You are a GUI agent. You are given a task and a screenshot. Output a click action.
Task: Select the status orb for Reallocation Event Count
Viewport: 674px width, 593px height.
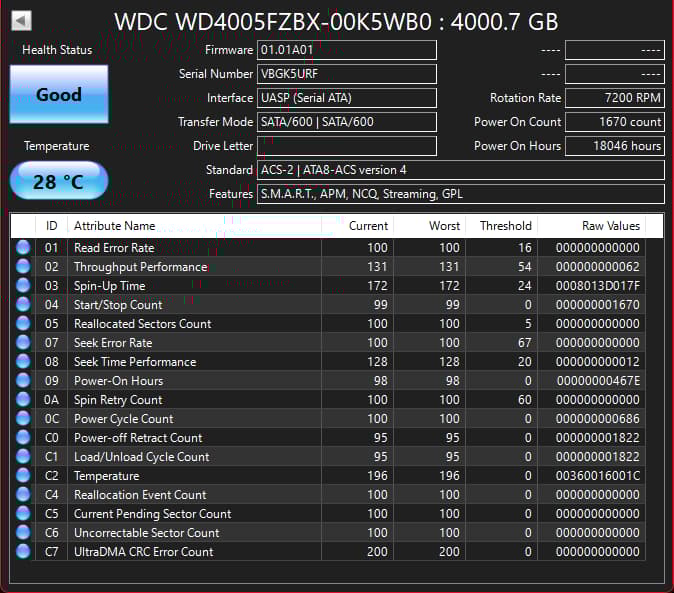pyautogui.click(x=23, y=495)
